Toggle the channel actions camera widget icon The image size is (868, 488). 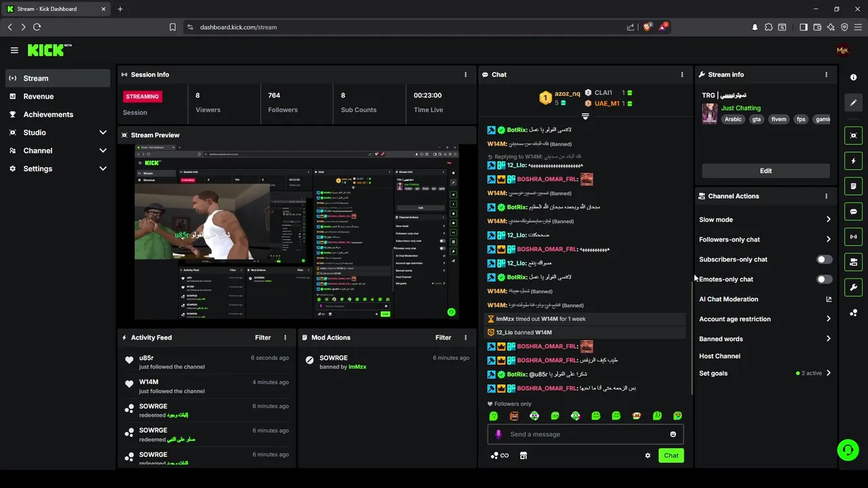pos(853,262)
